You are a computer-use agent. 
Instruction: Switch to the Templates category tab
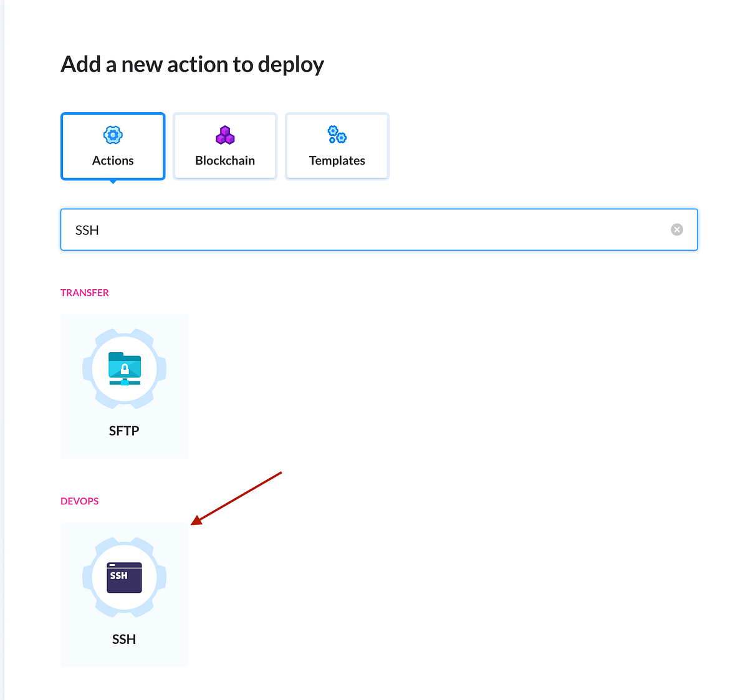[x=337, y=146]
